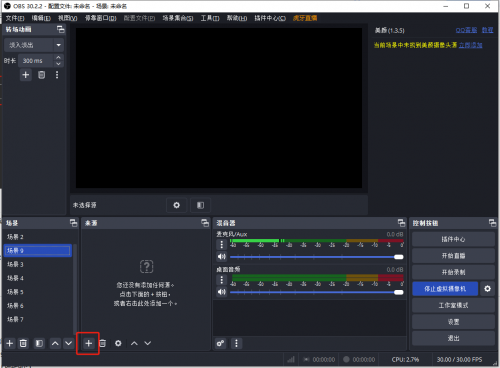The width and height of the screenshot is (500, 368).
Task: Float the 场景 dock panel
Action: point(73,223)
